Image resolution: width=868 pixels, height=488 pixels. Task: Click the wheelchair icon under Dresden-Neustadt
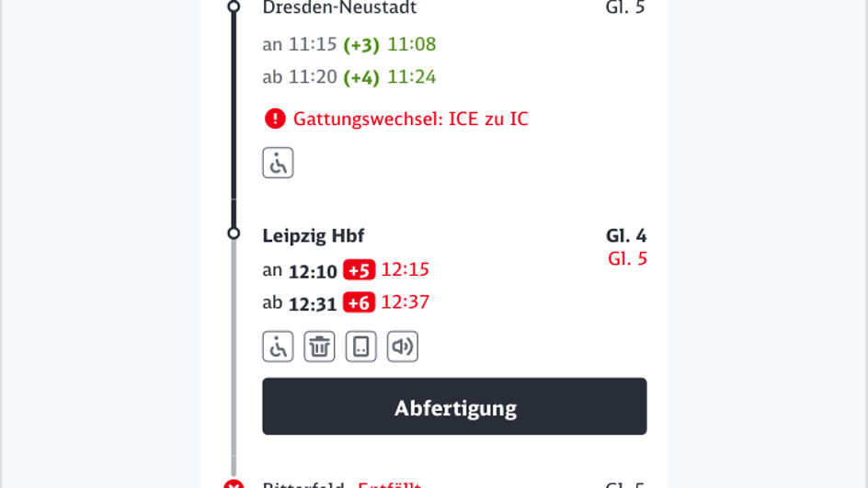pos(278,163)
